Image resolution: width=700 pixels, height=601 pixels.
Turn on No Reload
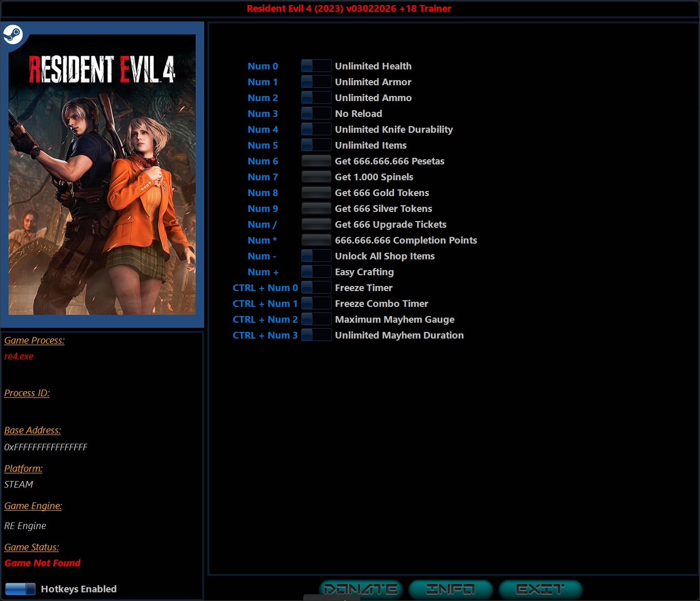(x=316, y=113)
